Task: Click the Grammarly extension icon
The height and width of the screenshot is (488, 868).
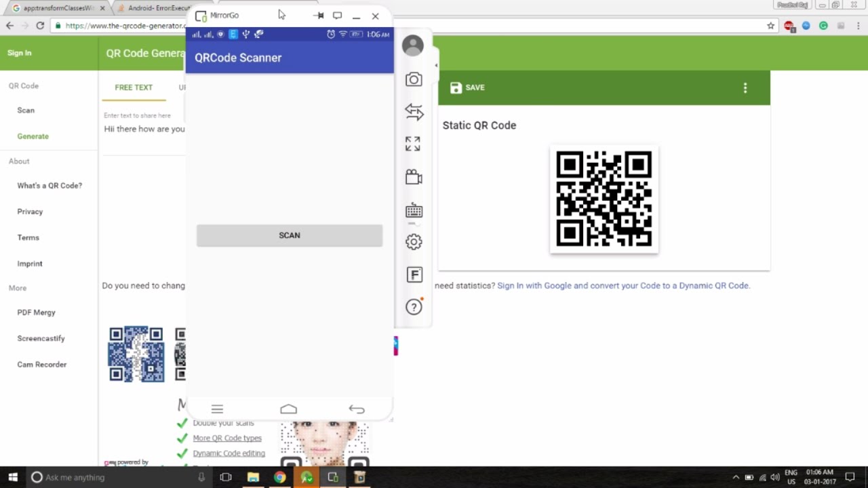Action: tap(823, 26)
